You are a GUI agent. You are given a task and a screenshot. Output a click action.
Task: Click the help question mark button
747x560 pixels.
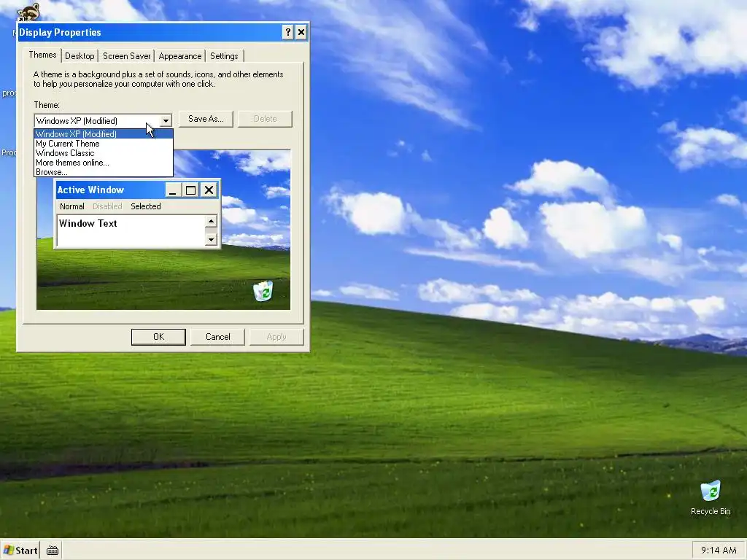click(x=287, y=32)
